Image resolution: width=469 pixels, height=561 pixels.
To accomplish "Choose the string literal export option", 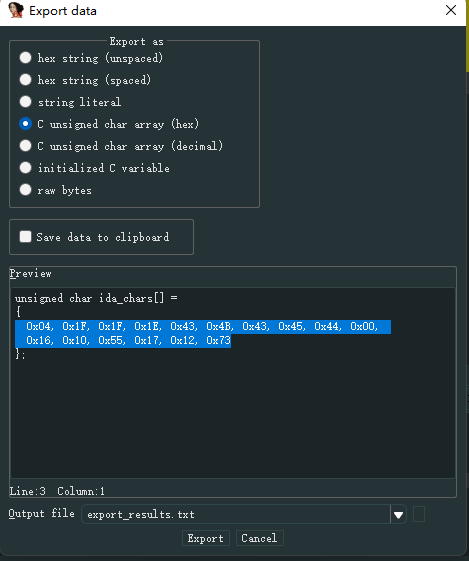I will click(x=25, y=102).
